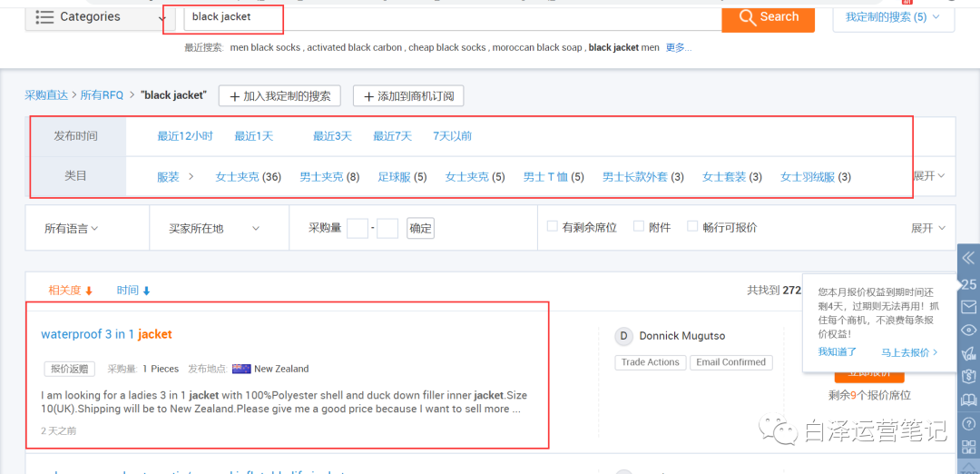
Task: Click the 报价返赠 tag
Action: pyautogui.click(x=69, y=369)
